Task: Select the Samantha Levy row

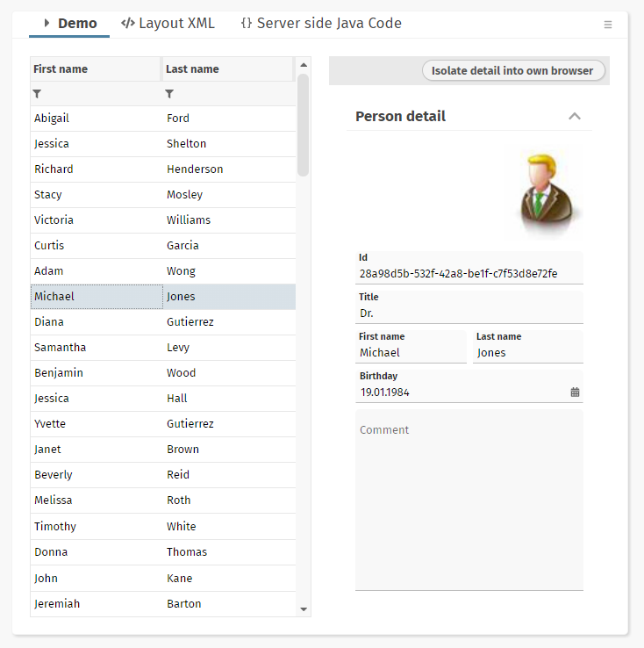Action: 162,348
